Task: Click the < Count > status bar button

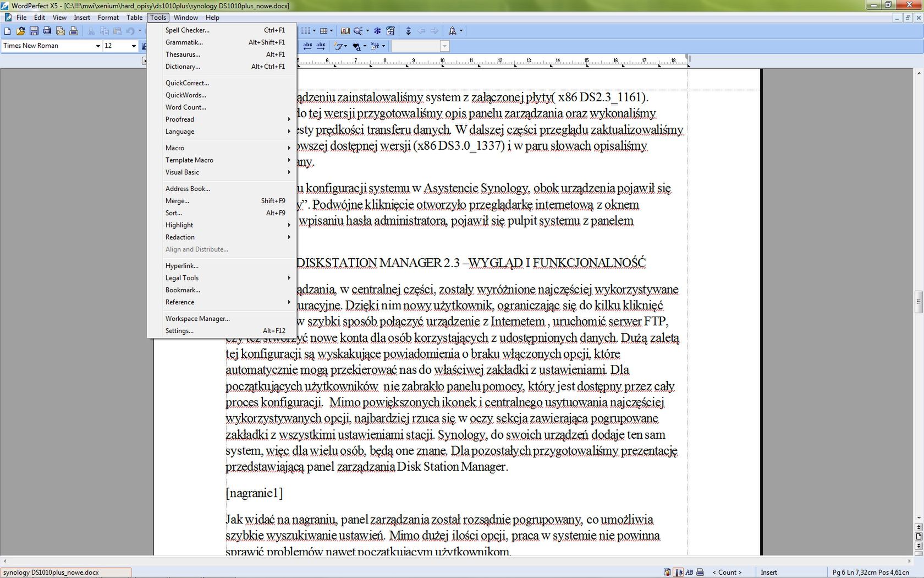Action: point(727,572)
